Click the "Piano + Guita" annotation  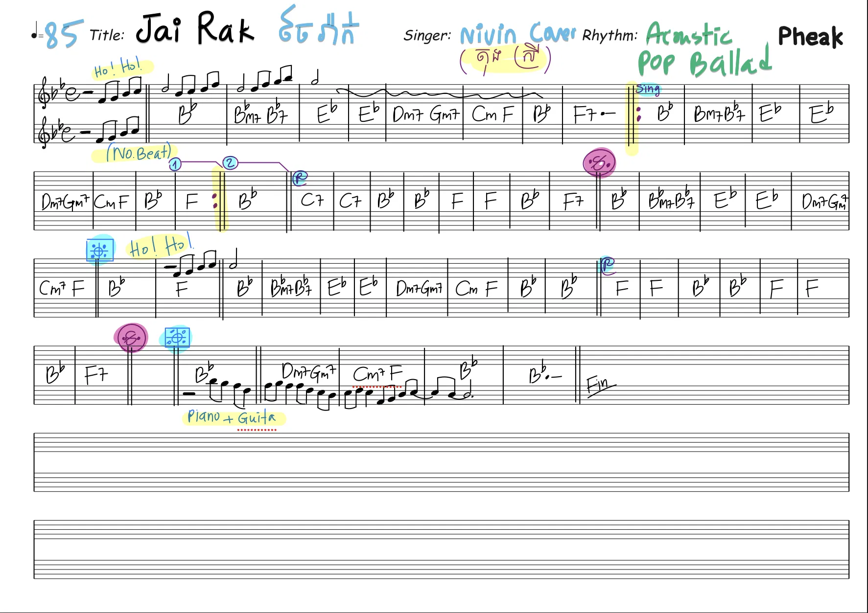click(232, 417)
